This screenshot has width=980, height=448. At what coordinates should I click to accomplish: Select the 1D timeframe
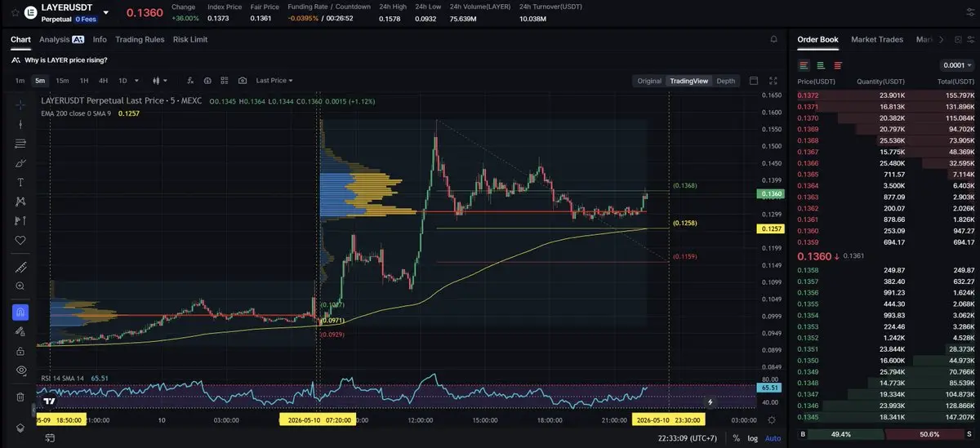tap(122, 81)
